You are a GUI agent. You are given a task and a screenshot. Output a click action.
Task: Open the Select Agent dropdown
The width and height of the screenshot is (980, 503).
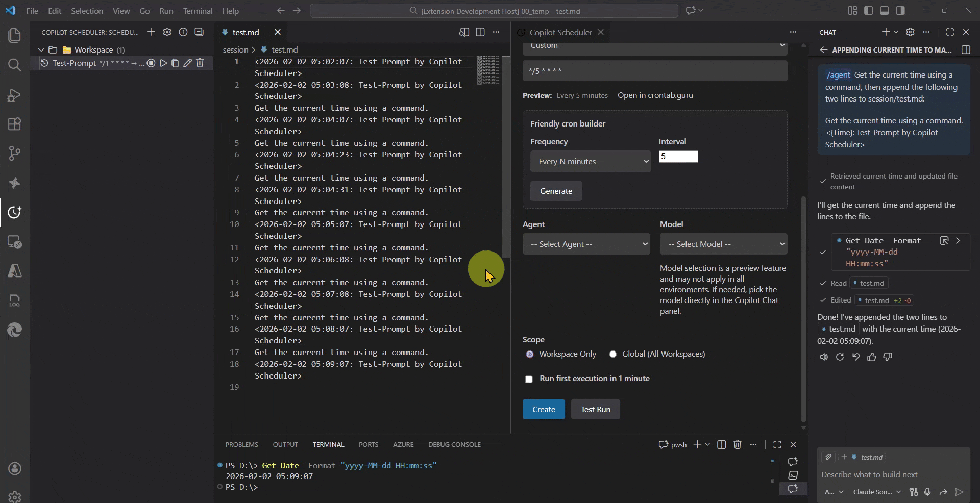[x=586, y=244]
